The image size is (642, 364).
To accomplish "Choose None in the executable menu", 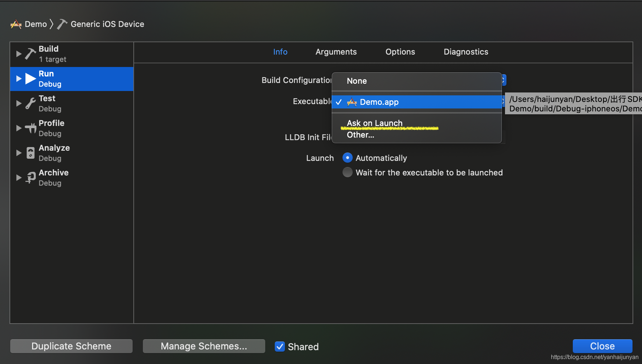I will pyautogui.click(x=417, y=81).
